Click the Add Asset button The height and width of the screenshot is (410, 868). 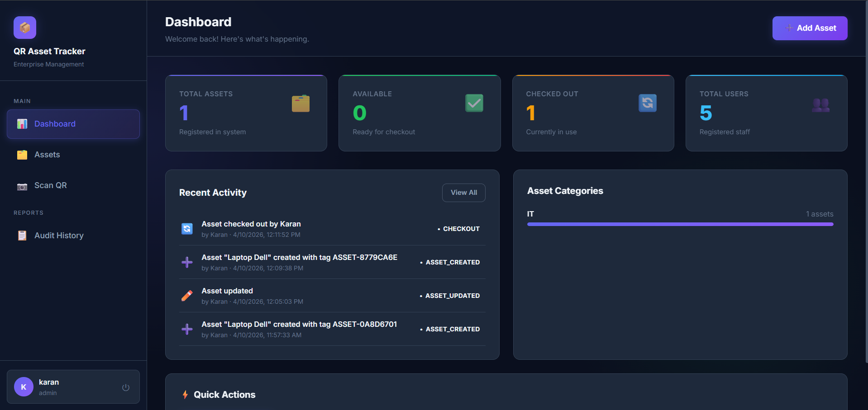[809, 28]
